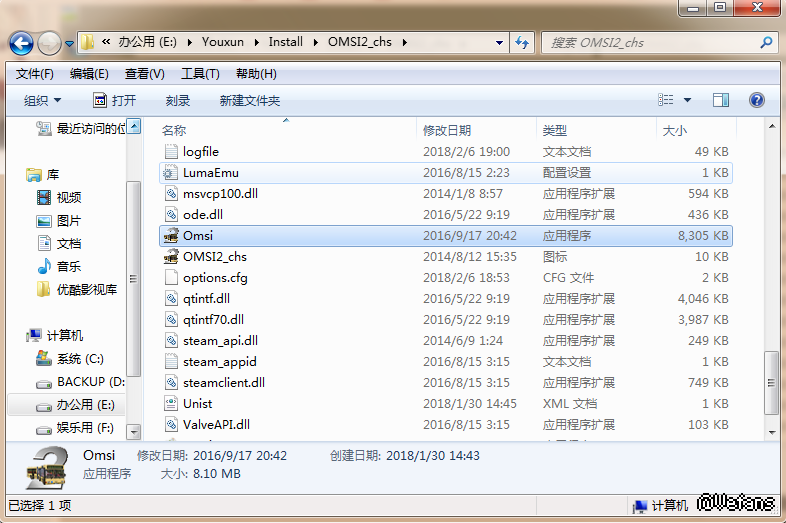Toggle the preview pane icon
This screenshot has height=523, width=786.
pos(721,100)
